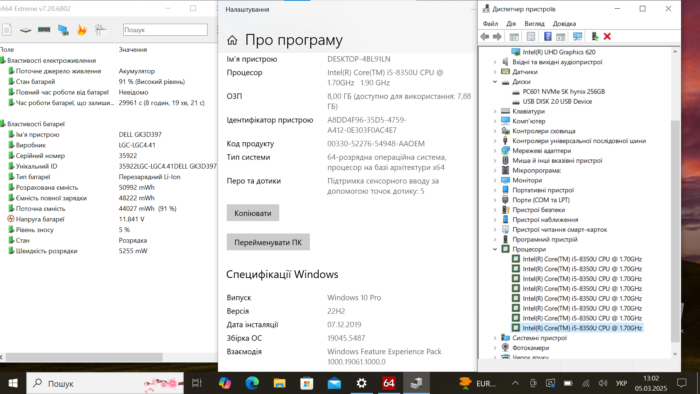
Task: Select the PC601 NVMe SK hynix 256GB disk
Action: point(563,91)
